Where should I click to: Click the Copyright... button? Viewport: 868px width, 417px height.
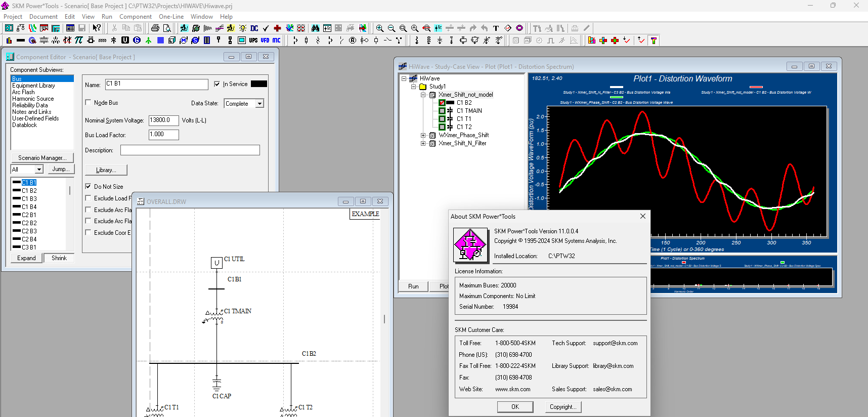(x=563, y=407)
